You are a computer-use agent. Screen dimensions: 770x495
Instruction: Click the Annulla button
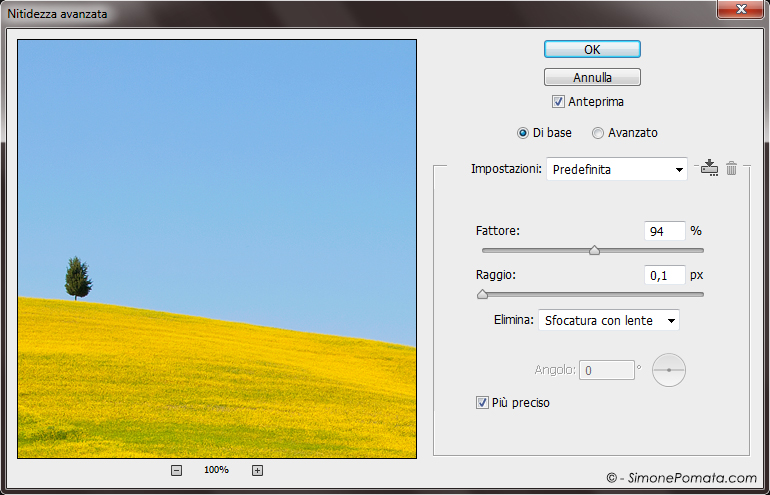click(592, 77)
